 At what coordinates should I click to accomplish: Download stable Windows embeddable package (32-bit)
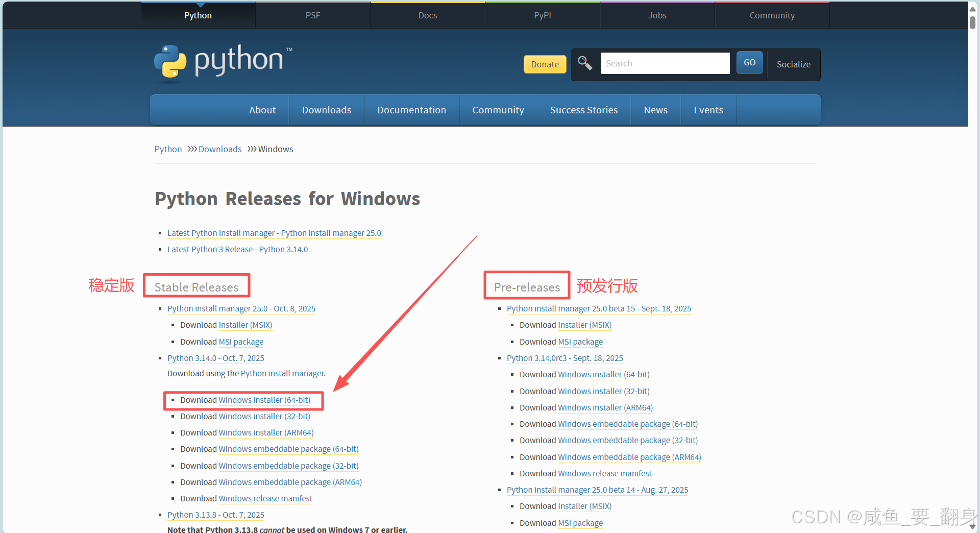click(288, 466)
